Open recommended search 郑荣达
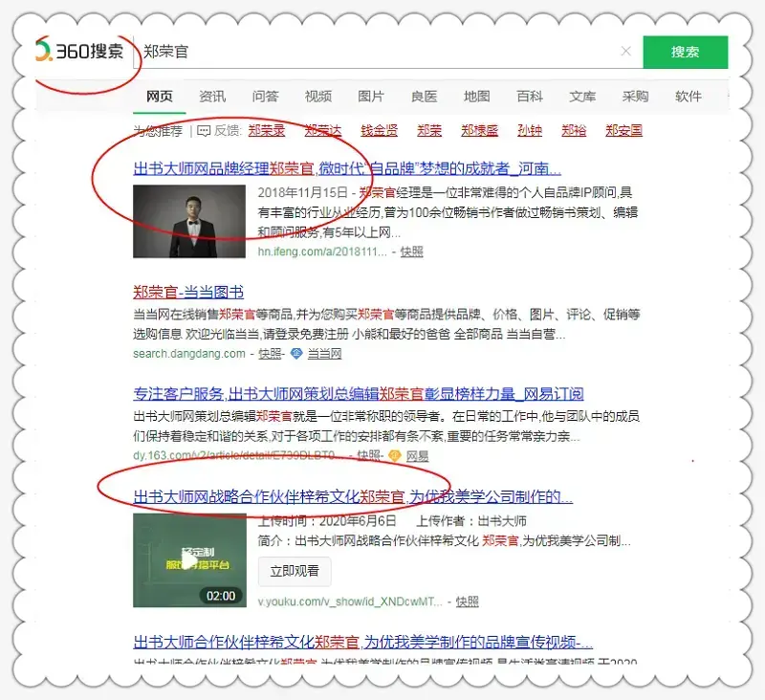This screenshot has height=700, width=765. pyautogui.click(x=323, y=131)
